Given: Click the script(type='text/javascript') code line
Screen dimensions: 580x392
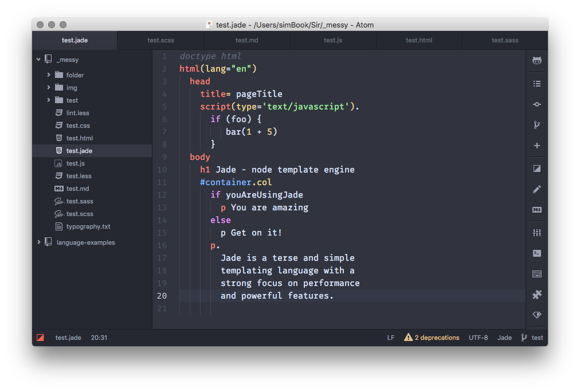Looking at the screenshot, I should tap(280, 107).
